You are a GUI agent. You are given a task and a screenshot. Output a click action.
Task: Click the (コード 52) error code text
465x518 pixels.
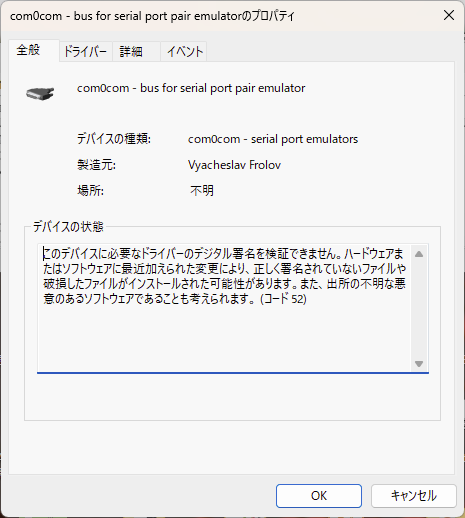click(283, 299)
